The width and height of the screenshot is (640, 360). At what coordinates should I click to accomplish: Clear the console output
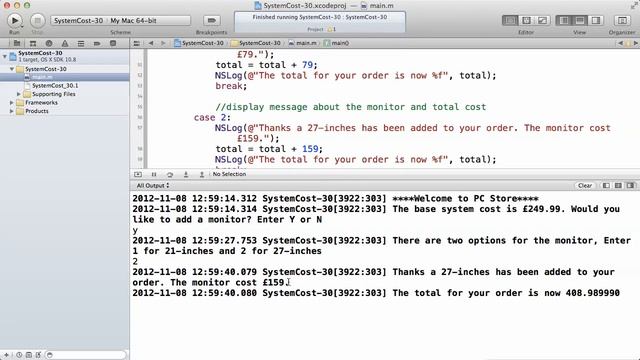[584, 186]
